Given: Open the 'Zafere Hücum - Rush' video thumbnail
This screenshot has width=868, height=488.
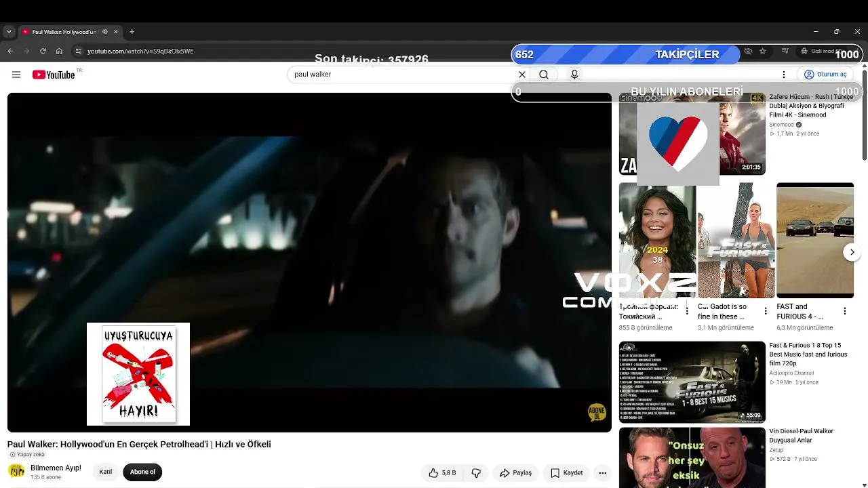Looking at the screenshot, I should click(692, 134).
